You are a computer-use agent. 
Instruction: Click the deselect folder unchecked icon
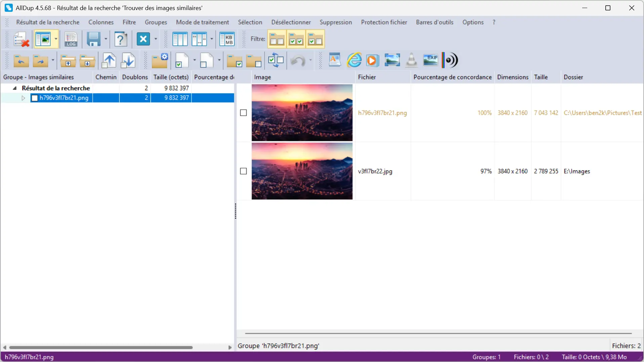tap(254, 61)
